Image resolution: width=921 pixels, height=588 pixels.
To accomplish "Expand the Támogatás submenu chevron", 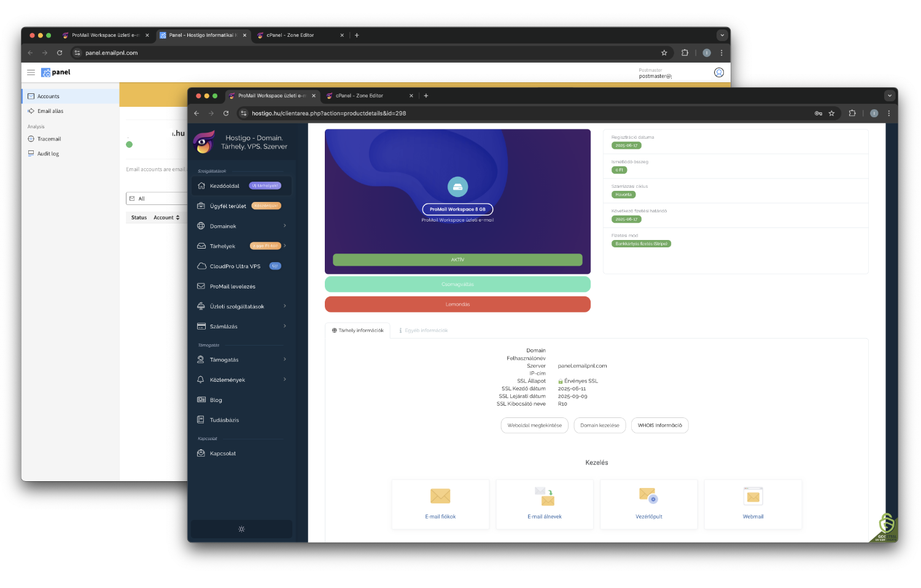I will click(285, 359).
